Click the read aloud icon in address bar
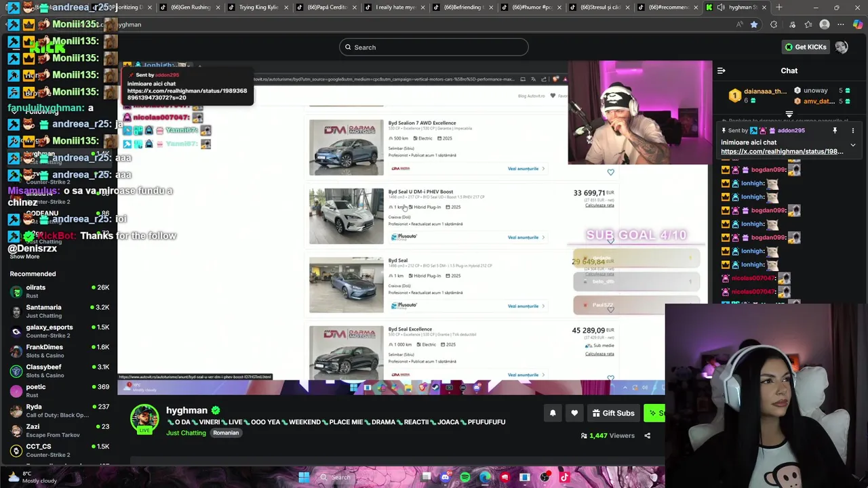The width and height of the screenshot is (868, 488). pos(739,24)
